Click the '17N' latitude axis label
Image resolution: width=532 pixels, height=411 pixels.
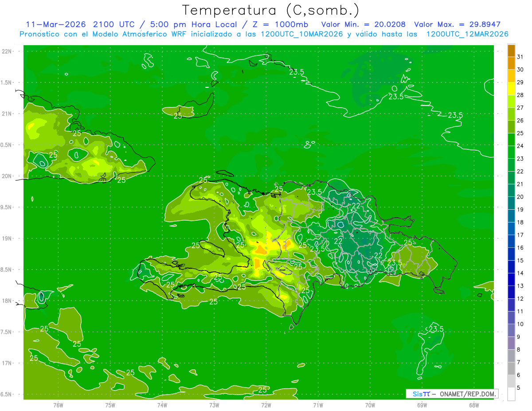(7, 363)
